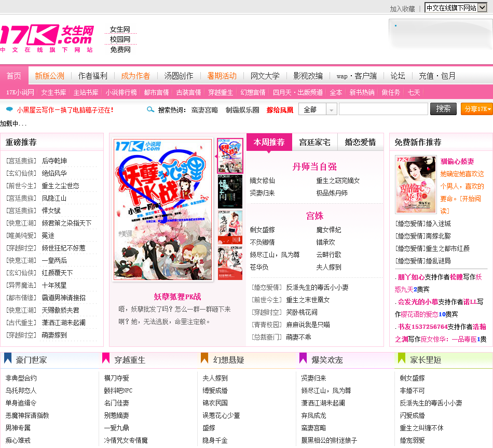Click 后夺乾坤 in 重磅推荐 list
Image resolution: width=493 pixels, height=448 pixels.
pos(54,161)
